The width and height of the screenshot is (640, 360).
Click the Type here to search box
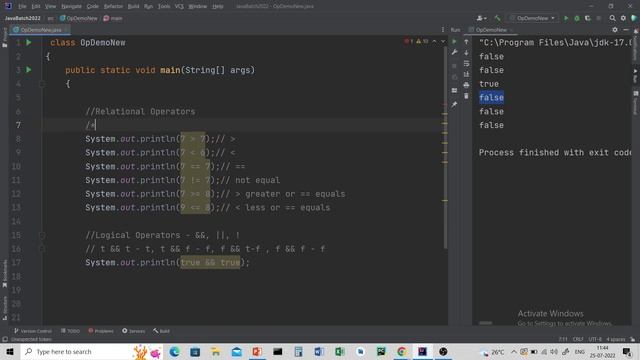click(x=91, y=351)
